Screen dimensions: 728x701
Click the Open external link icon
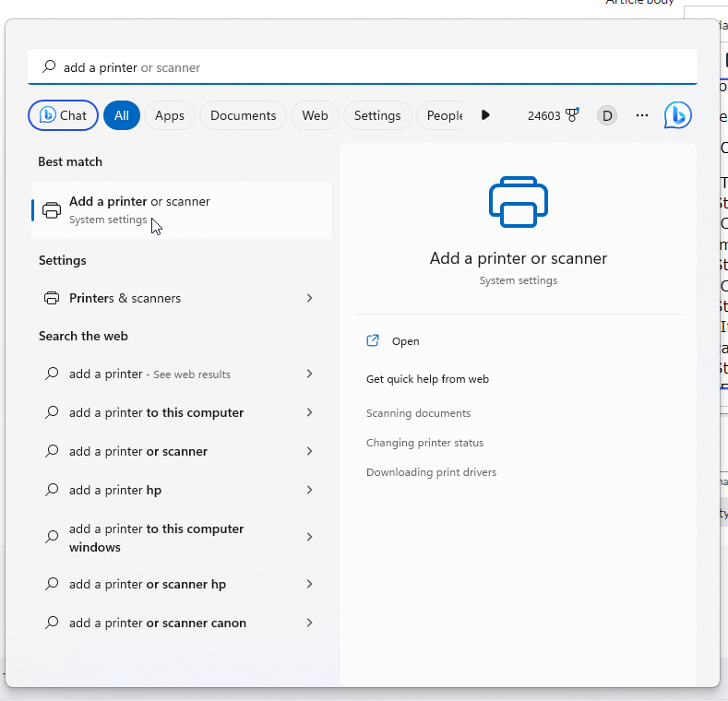tap(373, 340)
